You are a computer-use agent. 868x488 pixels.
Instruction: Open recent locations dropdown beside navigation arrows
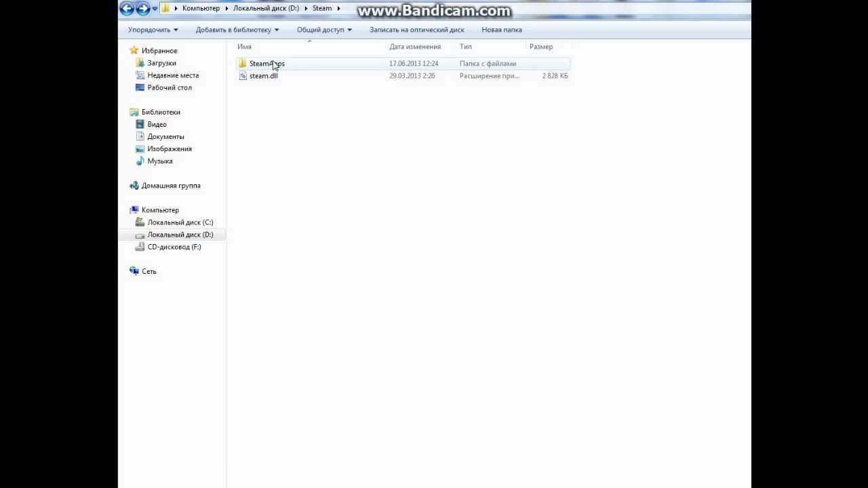pos(155,9)
